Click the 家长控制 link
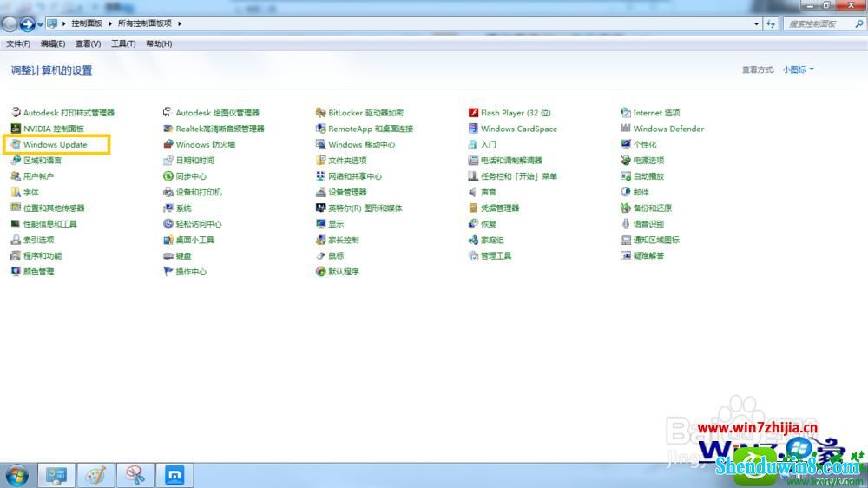The height and width of the screenshot is (488, 868). pos(343,240)
